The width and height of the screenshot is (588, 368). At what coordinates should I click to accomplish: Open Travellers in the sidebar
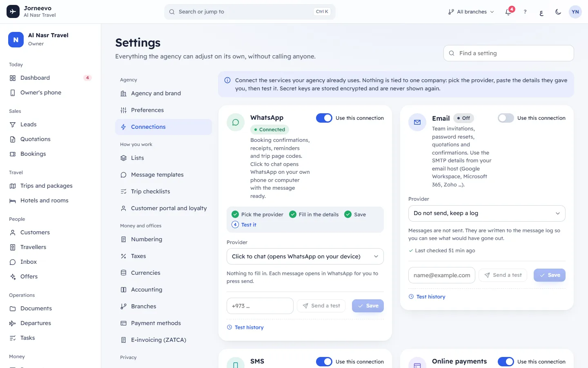51,247
